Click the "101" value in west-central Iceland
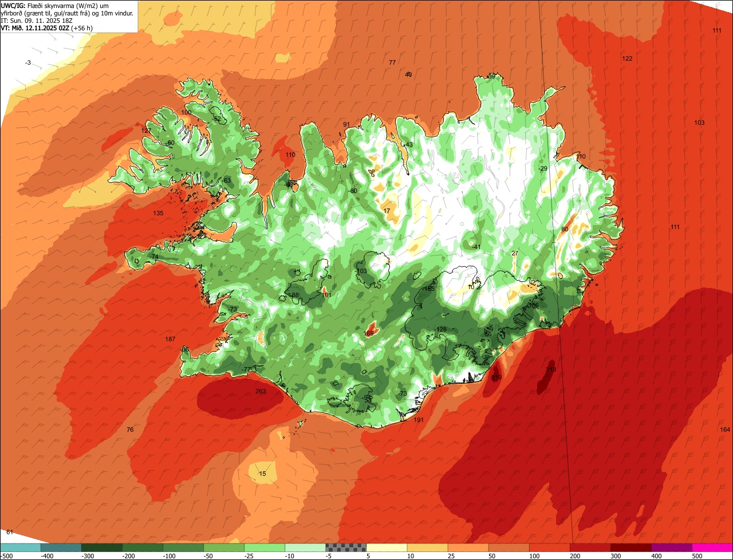This screenshot has height=560, width=733. 327,295
